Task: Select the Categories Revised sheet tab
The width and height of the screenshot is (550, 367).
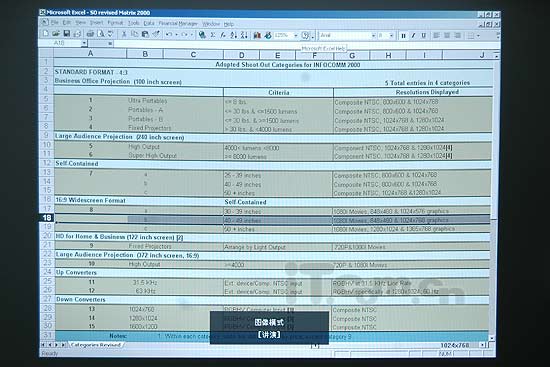Action: click(95, 345)
